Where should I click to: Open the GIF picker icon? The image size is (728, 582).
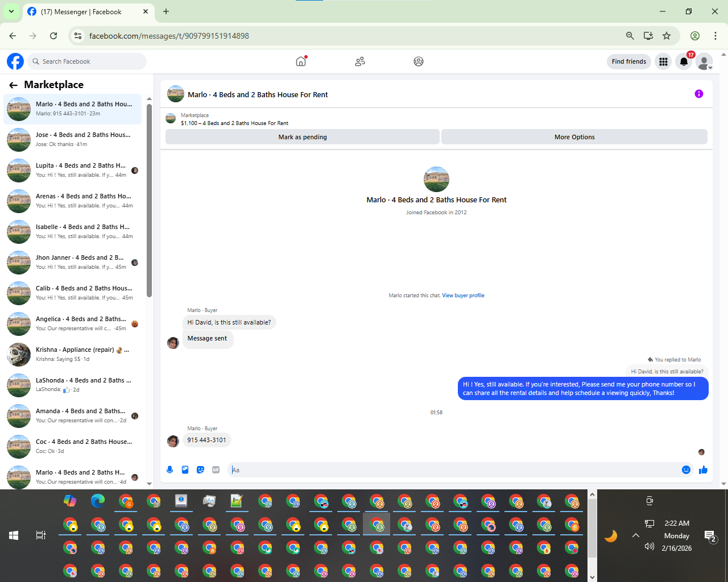point(216,469)
